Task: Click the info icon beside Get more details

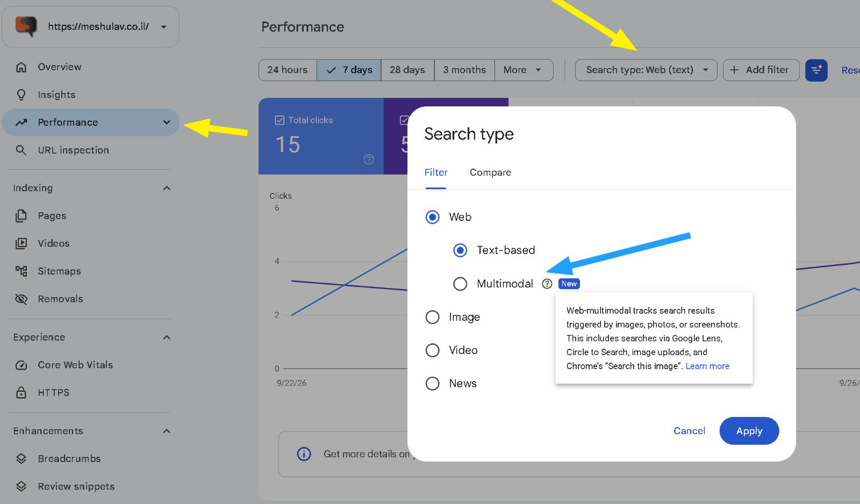Action: tap(304, 454)
